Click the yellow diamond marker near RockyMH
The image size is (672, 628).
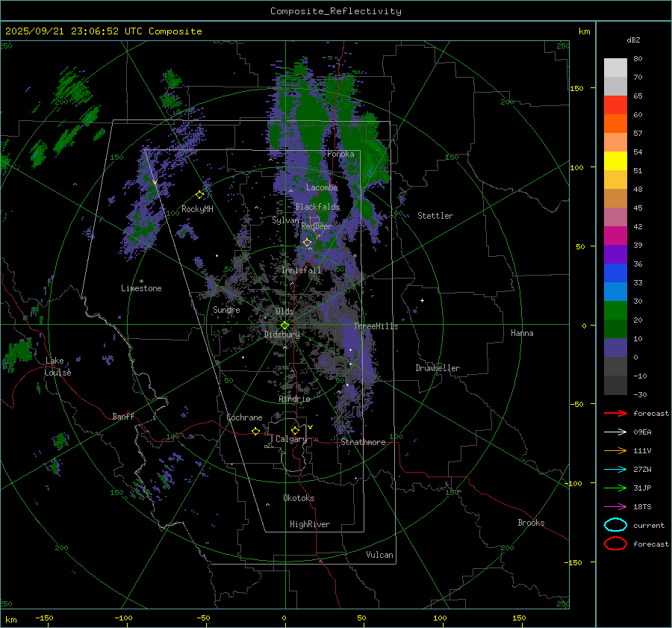tap(199, 194)
